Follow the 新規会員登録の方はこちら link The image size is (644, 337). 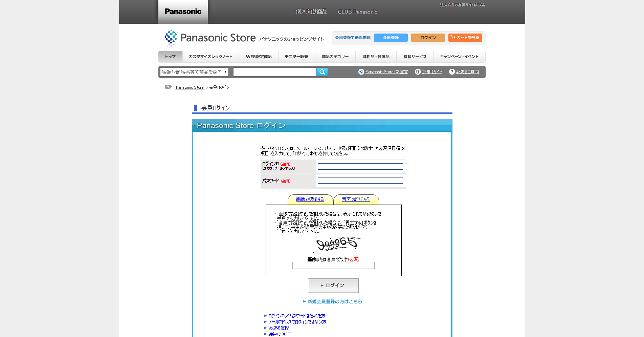[x=333, y=301]
